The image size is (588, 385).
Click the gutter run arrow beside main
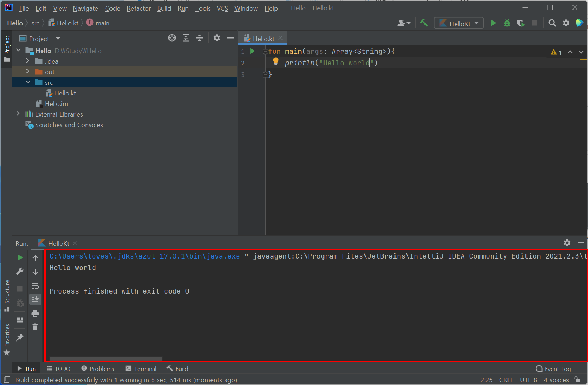(x=252, y=51)
